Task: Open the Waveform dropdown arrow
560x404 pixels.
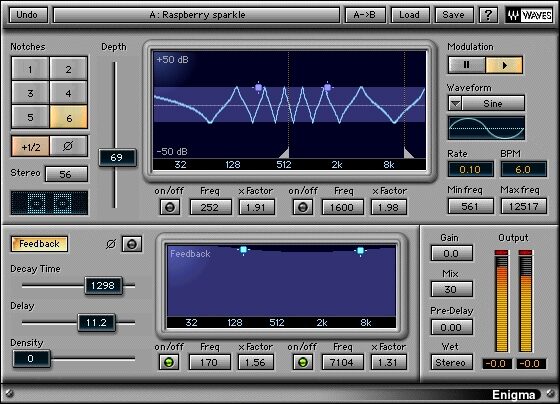Action: pos(455,103)
